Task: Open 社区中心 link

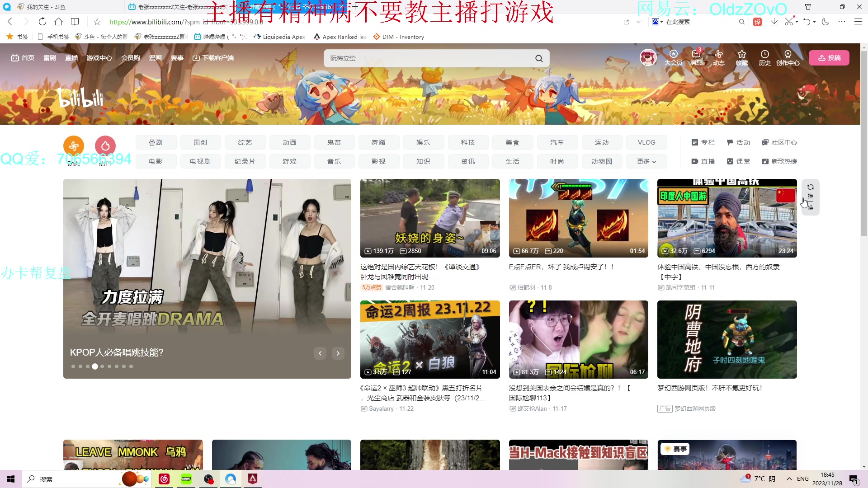Action: [x=779, y=142]
